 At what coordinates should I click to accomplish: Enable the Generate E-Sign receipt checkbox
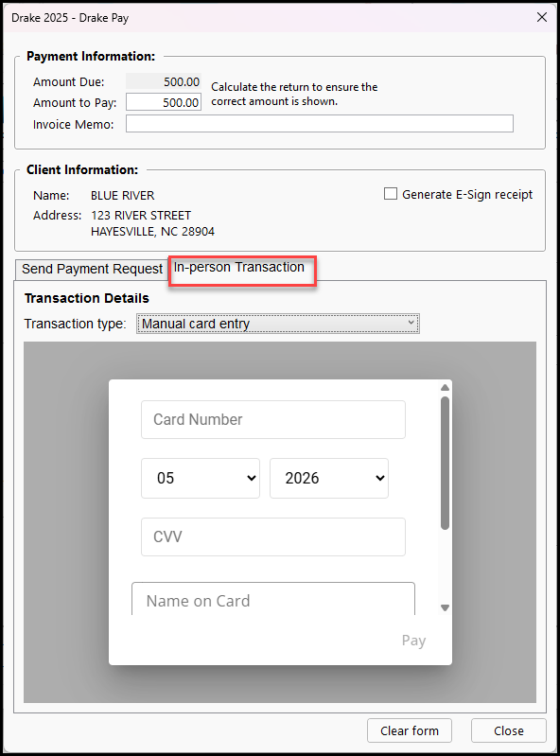(x=391, y=194)
